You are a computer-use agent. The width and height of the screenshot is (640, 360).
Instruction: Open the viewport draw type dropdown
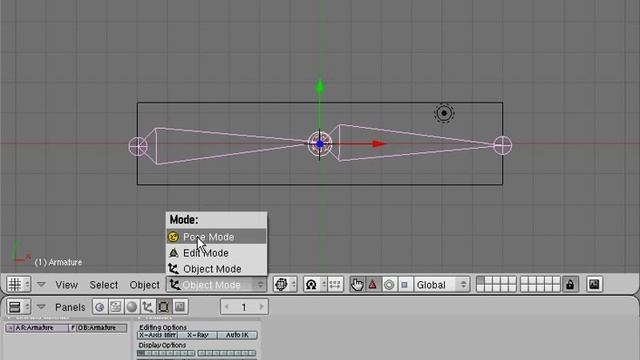click(x=285, y=284)
